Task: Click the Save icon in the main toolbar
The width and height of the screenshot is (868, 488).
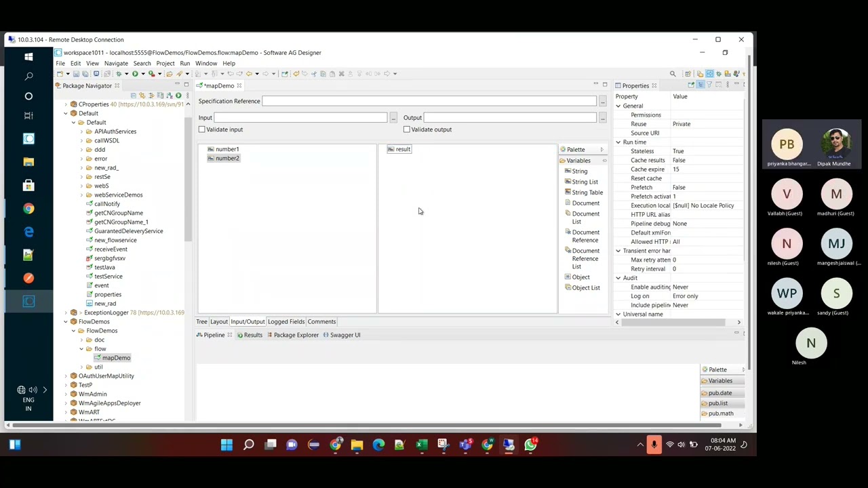Action: [75, 74]
